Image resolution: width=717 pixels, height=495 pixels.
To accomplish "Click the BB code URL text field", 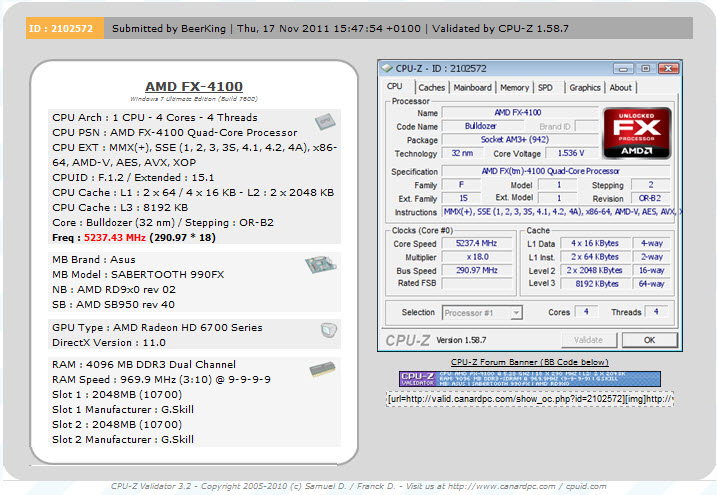I will coord(530,399).
